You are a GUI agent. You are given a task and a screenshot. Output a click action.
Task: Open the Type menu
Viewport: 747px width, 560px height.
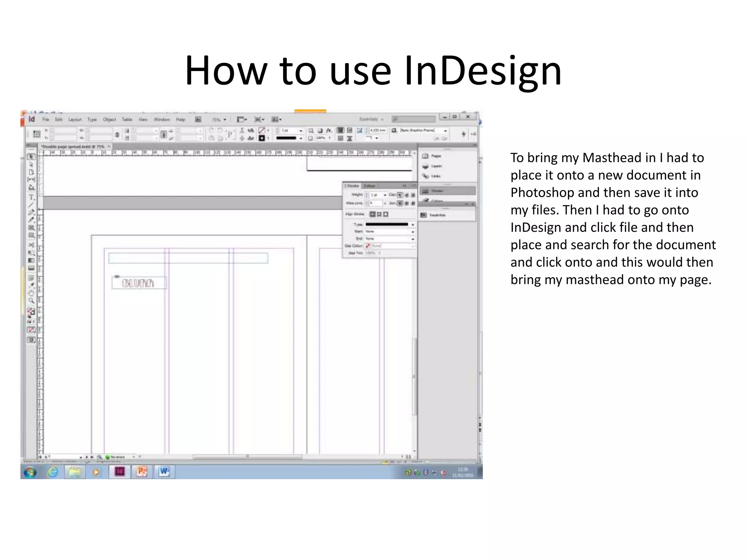92,120
